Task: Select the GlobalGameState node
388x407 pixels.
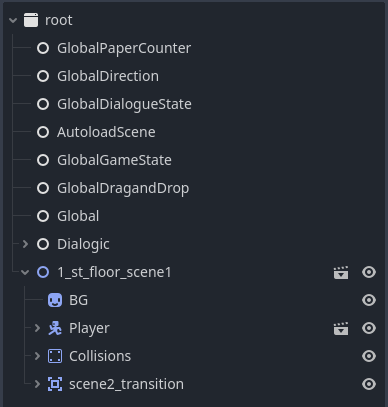Action: point(114,160)
